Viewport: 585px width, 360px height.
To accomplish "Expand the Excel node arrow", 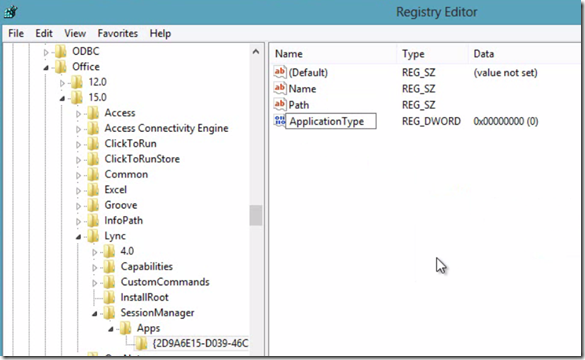I will click(78, 191).
